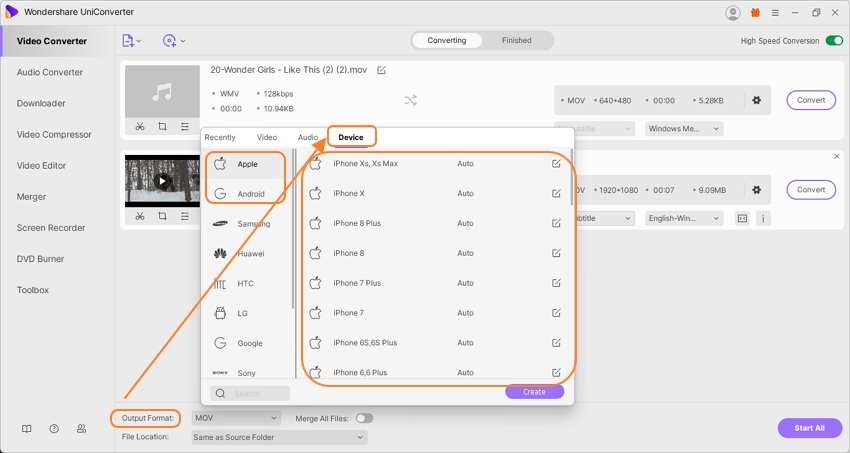Select the iPhone 8 preset row
This screenshot has height=453, width=850.
click(x=436, y=253)
